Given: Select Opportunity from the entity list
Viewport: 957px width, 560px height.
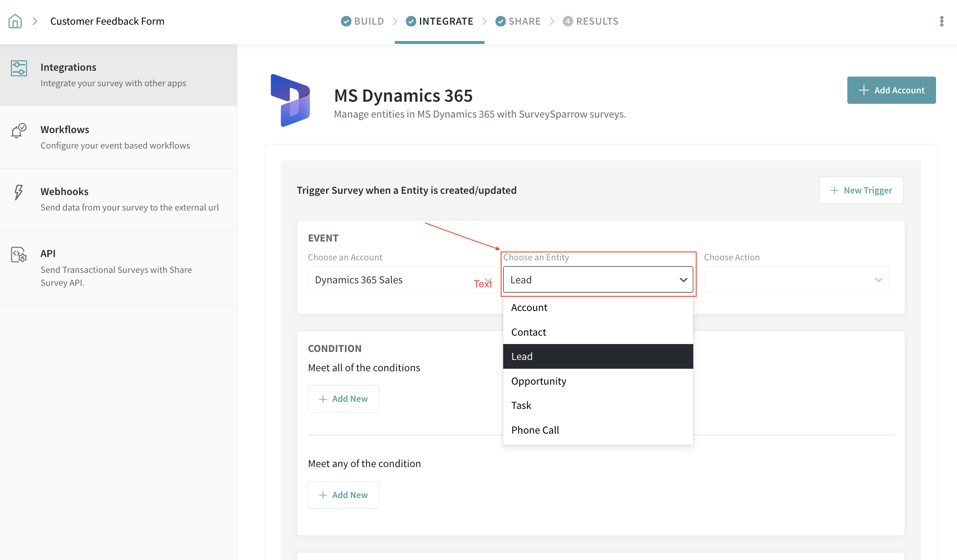Looking at the screenshot, I should tap(538, 381).
